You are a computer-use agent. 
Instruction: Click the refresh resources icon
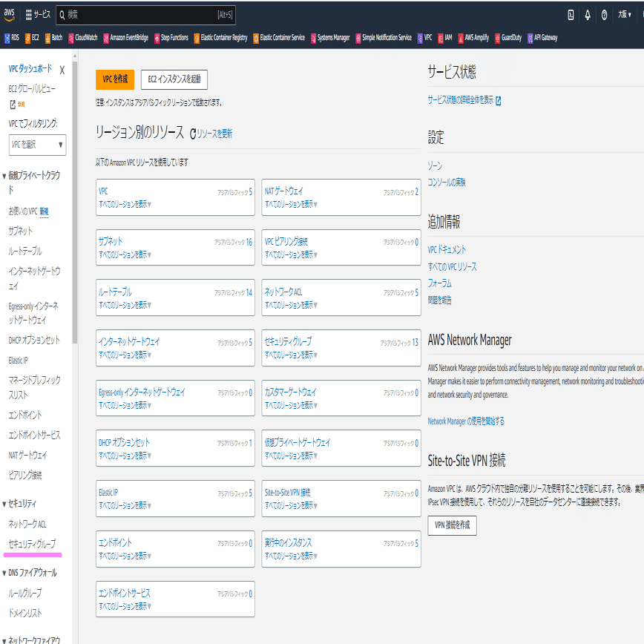193,134
